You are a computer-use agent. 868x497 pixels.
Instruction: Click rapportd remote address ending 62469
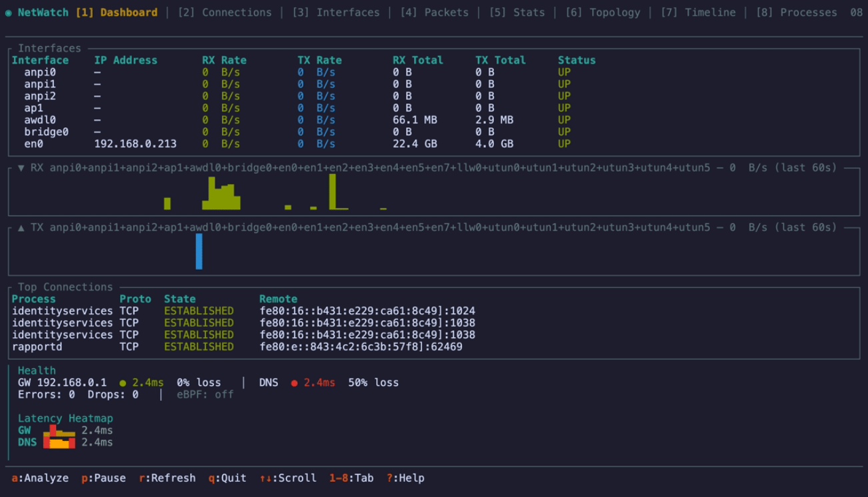[361, 348]
